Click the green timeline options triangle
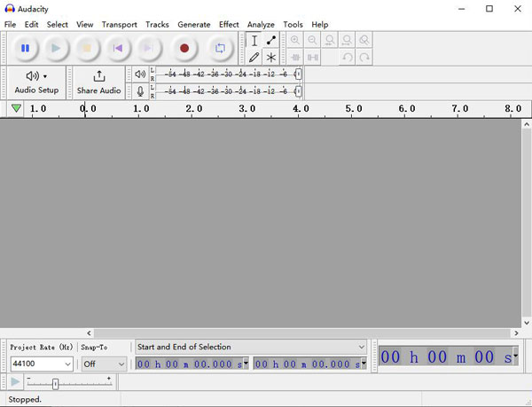This screenshot has height=407, width=532. pyautogui.click(x=16, y=108)
